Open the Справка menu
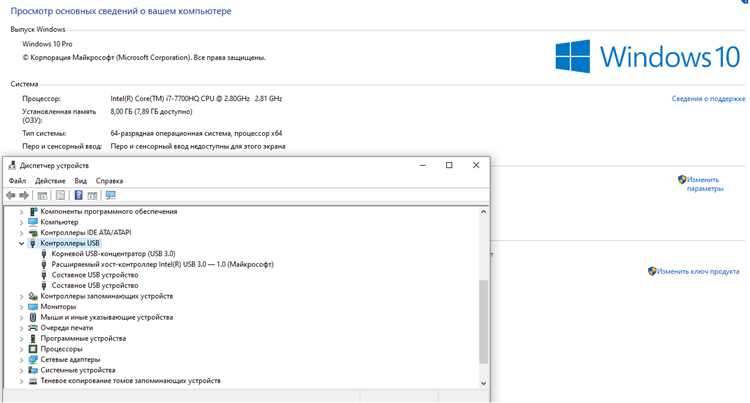This screenshot has width=750, height=403. [110, 181]
